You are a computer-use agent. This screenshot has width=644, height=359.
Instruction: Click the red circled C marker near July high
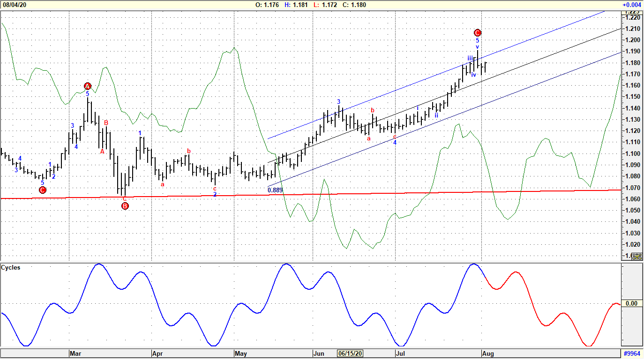(477, 33)
